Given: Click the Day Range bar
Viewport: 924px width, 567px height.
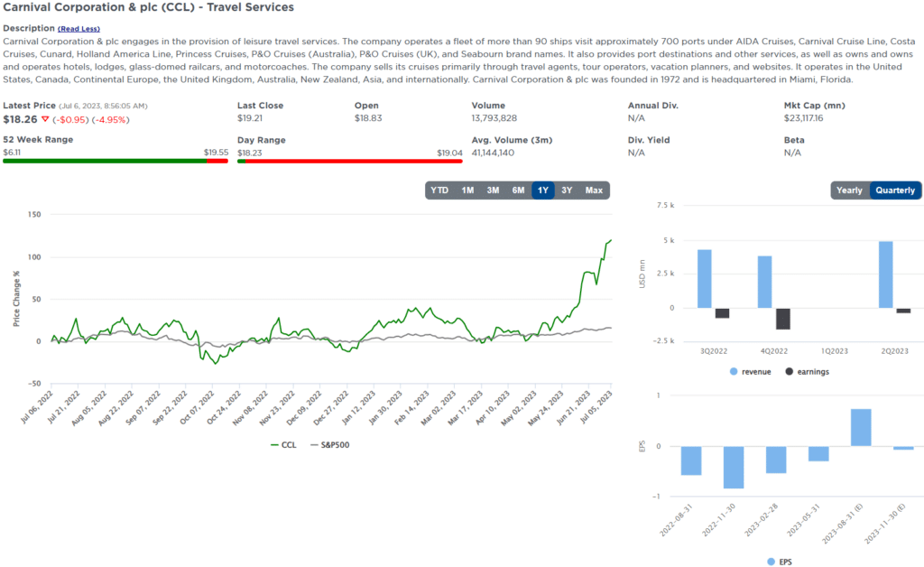Looking at the screenshot, I should pyautogui.click(x=350, y=161).
